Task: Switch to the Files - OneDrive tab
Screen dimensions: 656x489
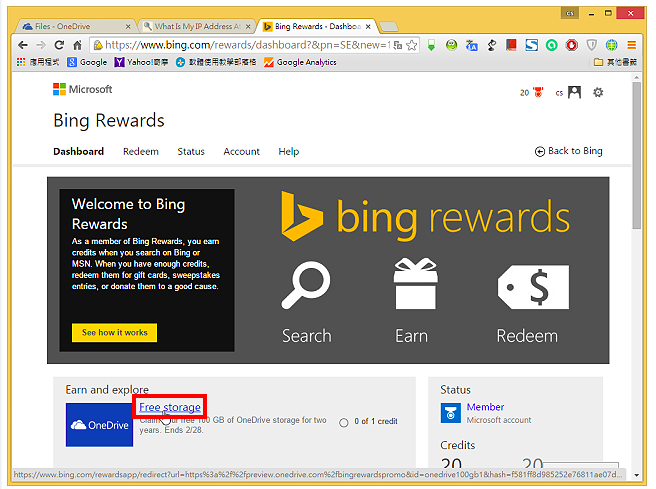Action: point(73,26)
